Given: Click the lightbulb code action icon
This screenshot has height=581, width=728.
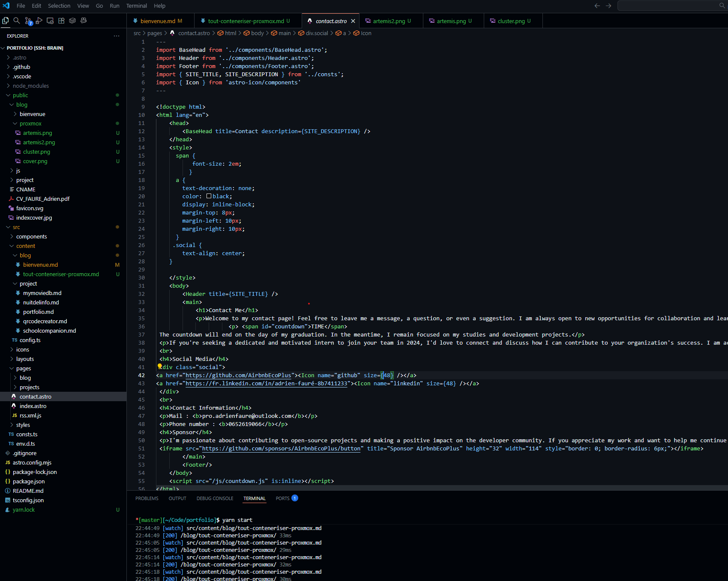Looking at the screenshot, I should [x=160, y=366].
